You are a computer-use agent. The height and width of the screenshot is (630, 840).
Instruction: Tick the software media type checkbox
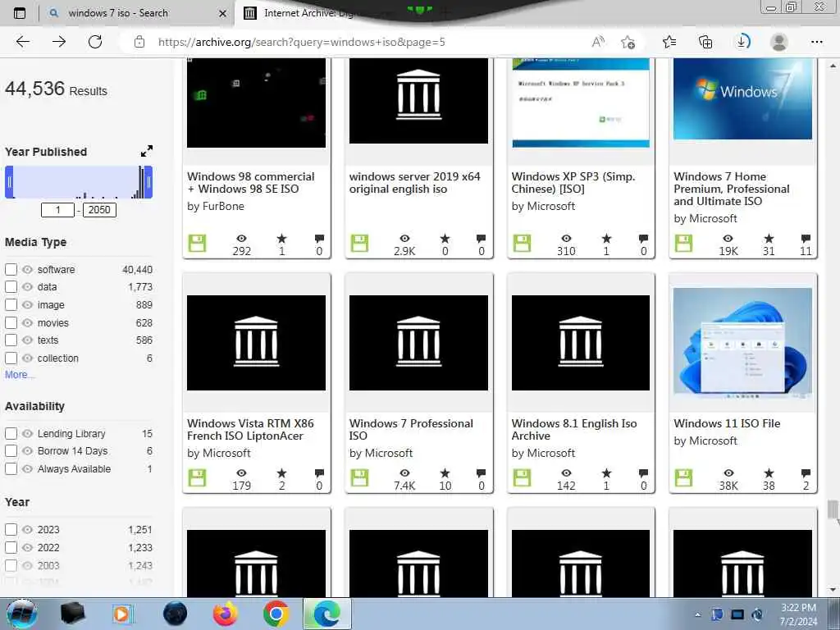pos(11,269)
